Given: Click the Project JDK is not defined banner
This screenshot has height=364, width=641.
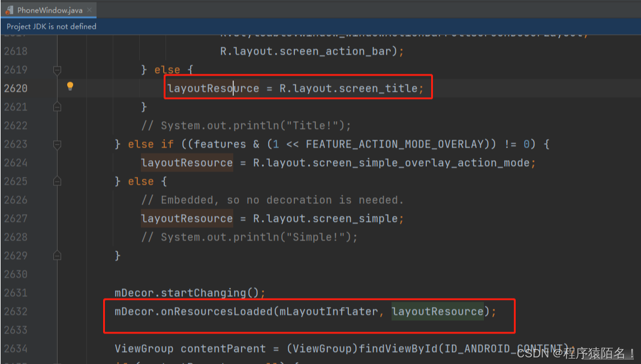Looking at the screenshot, I should point(50,26).
